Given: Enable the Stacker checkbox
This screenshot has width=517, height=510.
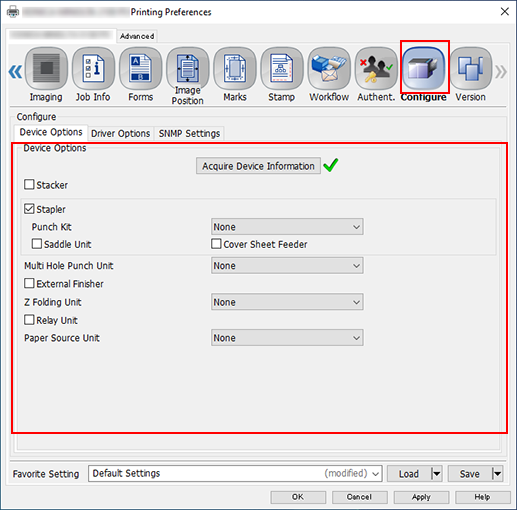Looking at the screenshot, I should coord(29,184).
